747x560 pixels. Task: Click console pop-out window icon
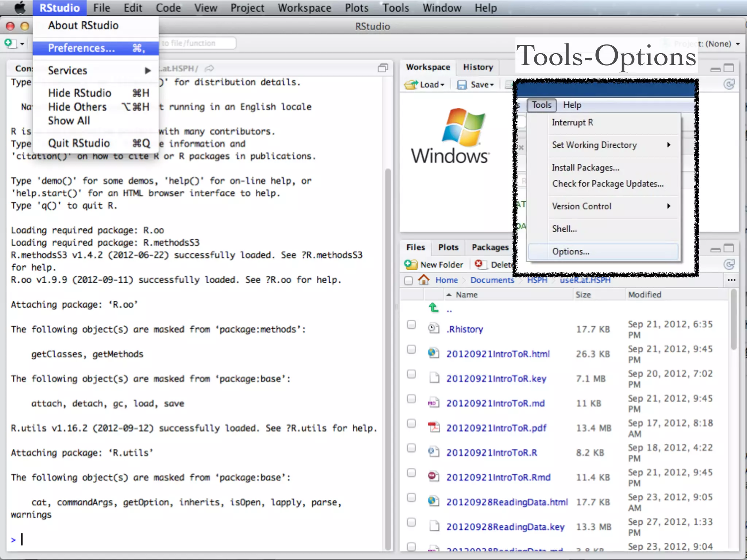coord(383,68)
